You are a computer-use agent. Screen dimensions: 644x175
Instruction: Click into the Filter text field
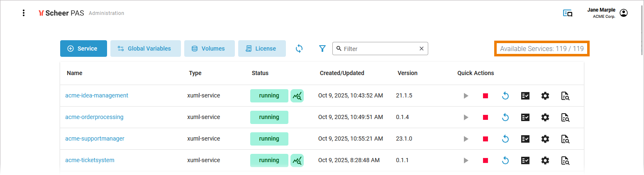[378, 49]
